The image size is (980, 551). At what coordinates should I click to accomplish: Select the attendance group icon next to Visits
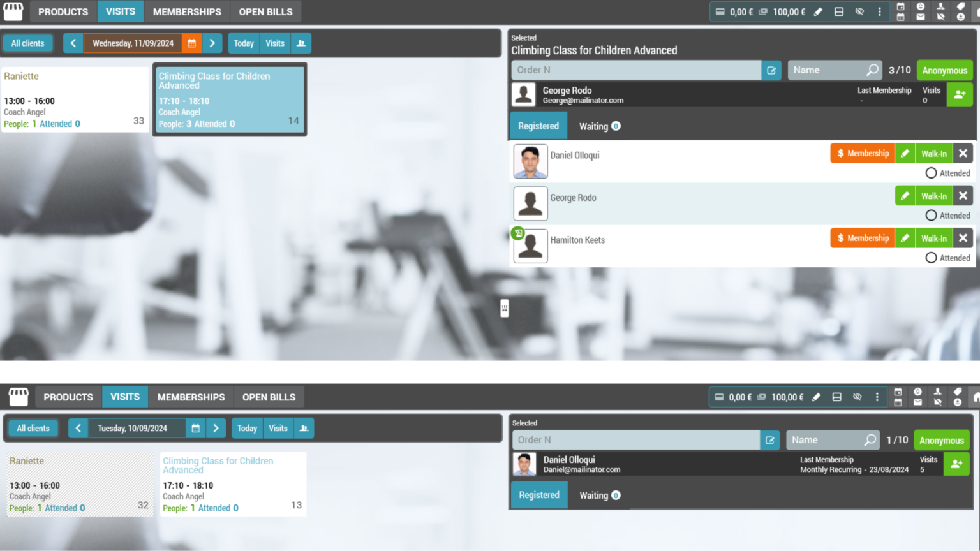click(301, 43)
